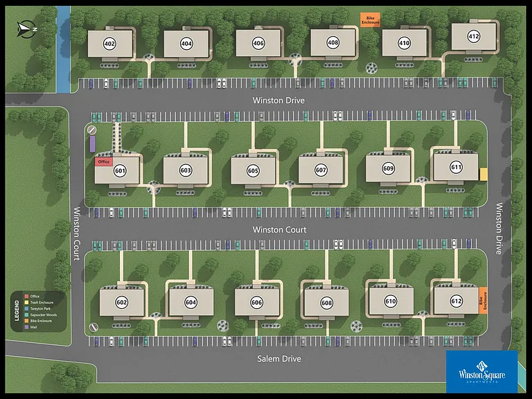
Task: Select building 601 number marker
Action: [120, 170]
